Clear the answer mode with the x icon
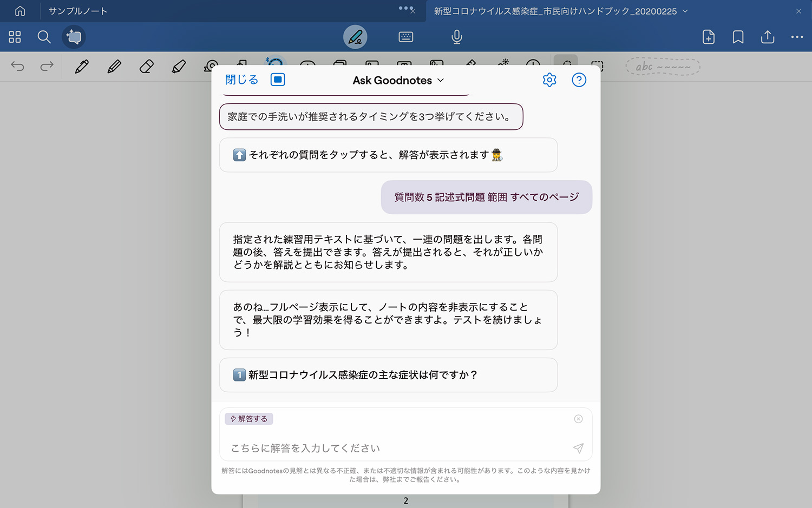 (x=578, y=419)
